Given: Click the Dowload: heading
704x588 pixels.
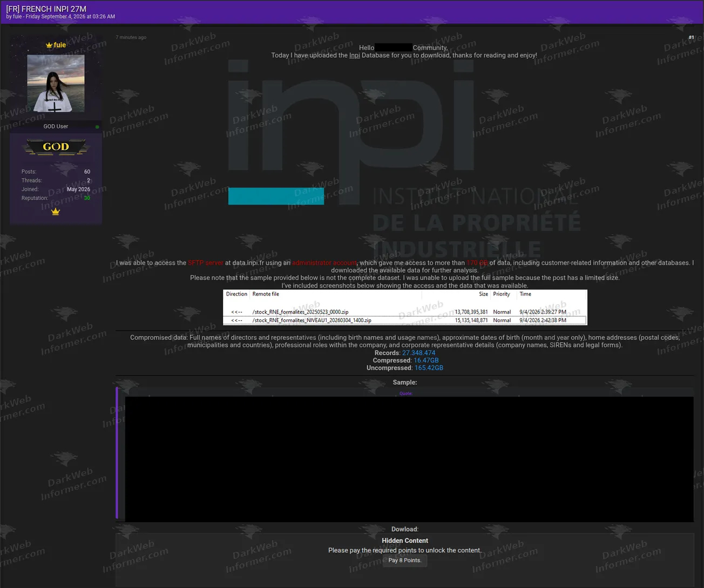Looking at the screenshot, I should click(405, 529).
